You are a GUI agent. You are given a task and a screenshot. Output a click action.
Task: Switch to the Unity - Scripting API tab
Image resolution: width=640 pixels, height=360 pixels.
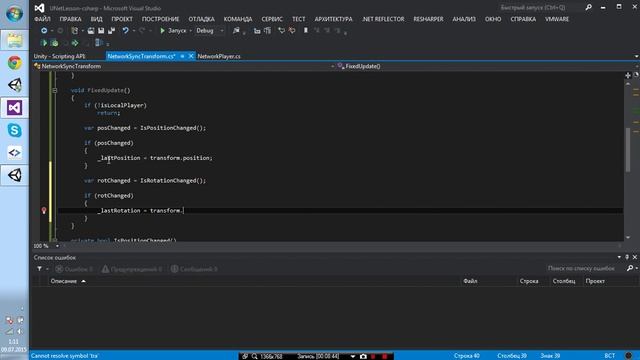(60, 56)
